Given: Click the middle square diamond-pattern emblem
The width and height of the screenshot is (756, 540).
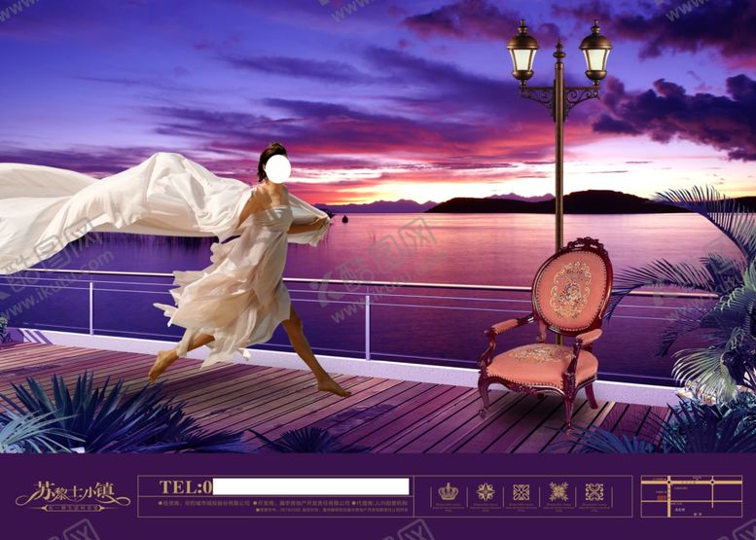Looking at the screenshot, I should pos(522,491).
